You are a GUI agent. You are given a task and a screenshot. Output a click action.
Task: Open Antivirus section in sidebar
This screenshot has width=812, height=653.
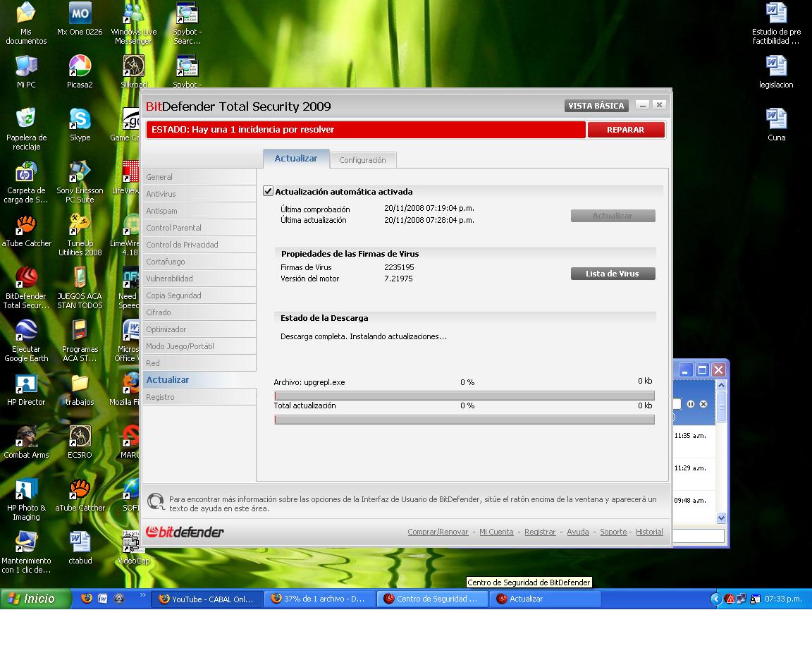click(199, 194)
